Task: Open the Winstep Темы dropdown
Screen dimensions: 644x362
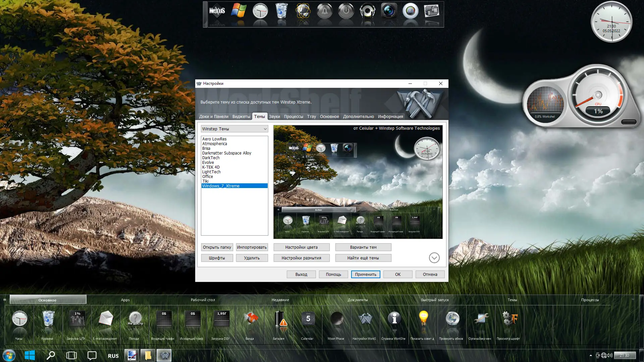Action: coord(234,129)
